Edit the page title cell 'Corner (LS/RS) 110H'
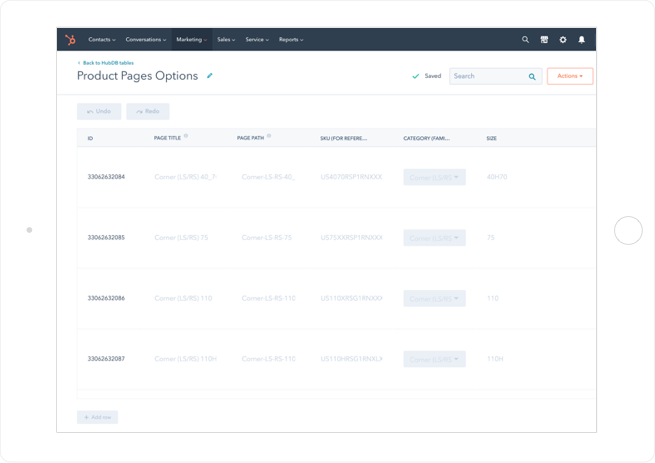 coord(185,359)
